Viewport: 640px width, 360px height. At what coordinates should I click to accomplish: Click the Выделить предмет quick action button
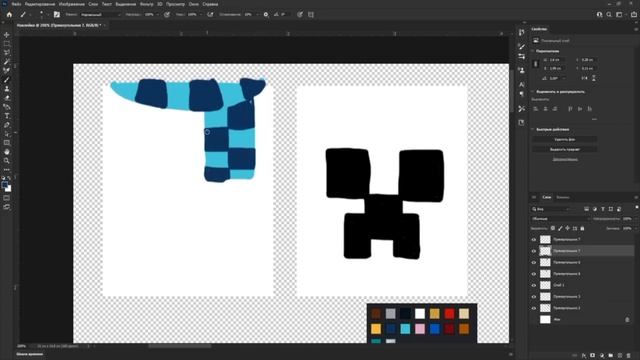coord(564,149)
